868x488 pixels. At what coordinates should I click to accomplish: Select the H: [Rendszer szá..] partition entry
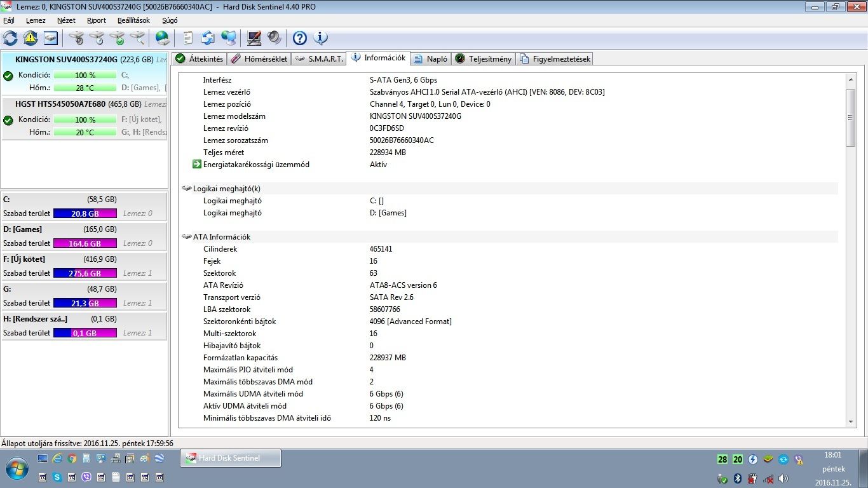85,326
